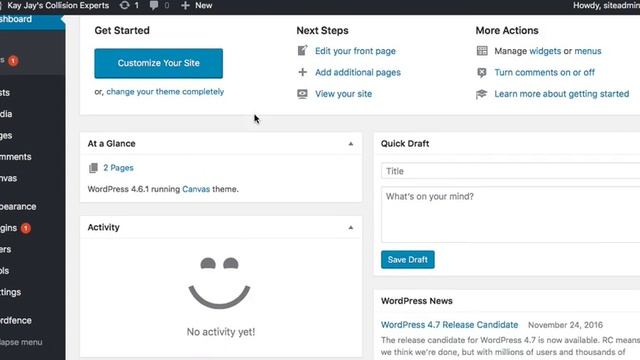The width and height of the screenshot is (640, 360).
Task: Open the Settings sidebar menu item
Action: point(32,292)
